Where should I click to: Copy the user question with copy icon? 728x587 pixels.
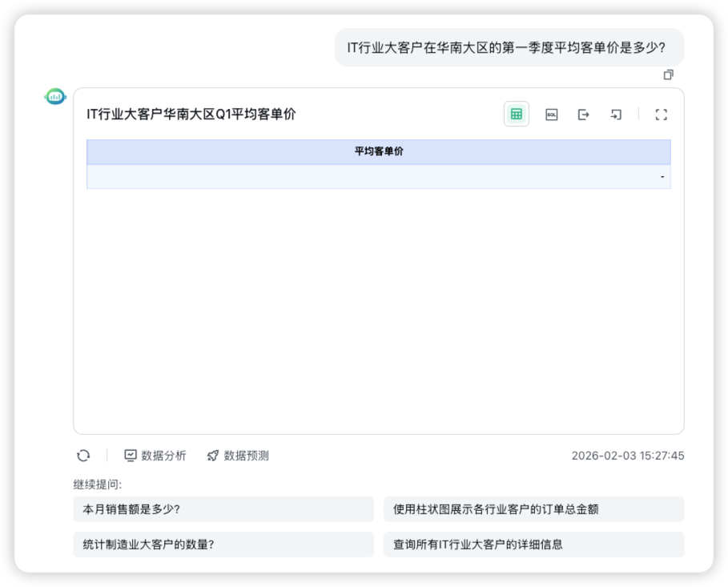point(667,74)
